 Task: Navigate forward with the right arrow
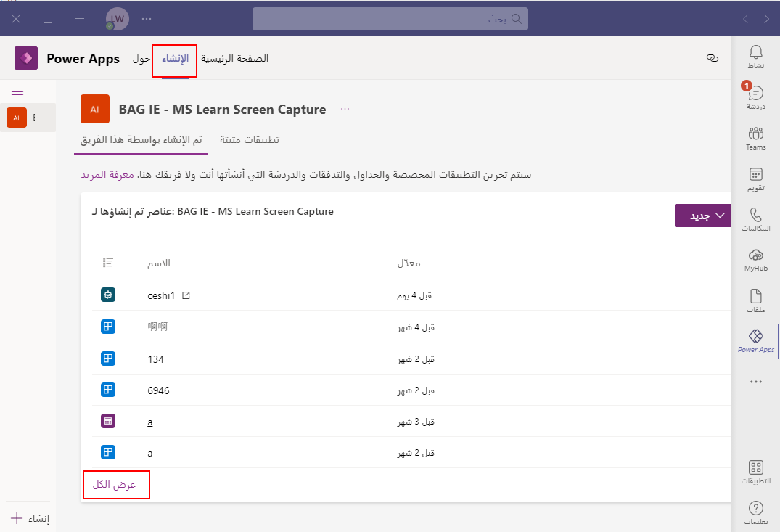[766, 19]
